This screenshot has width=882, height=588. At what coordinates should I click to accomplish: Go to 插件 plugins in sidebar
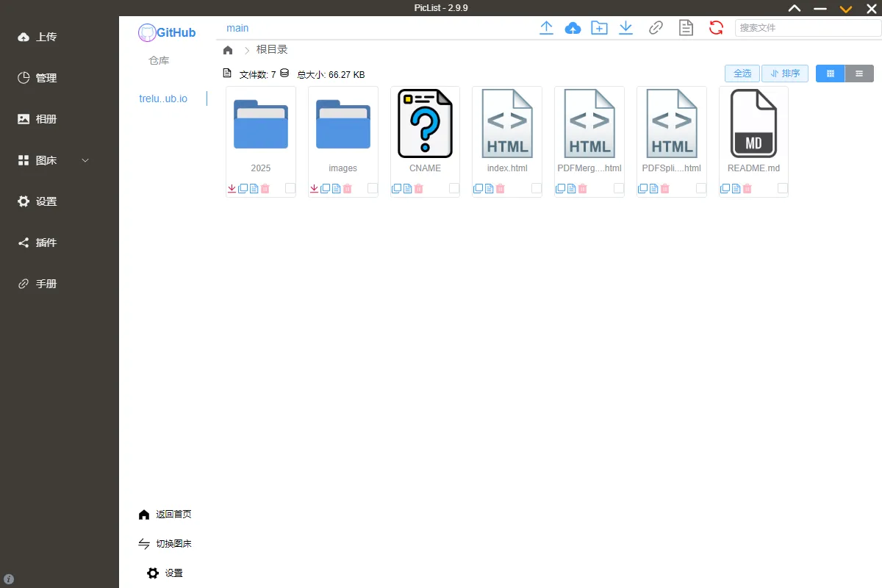pyautogui.click(x=46, y=243)
